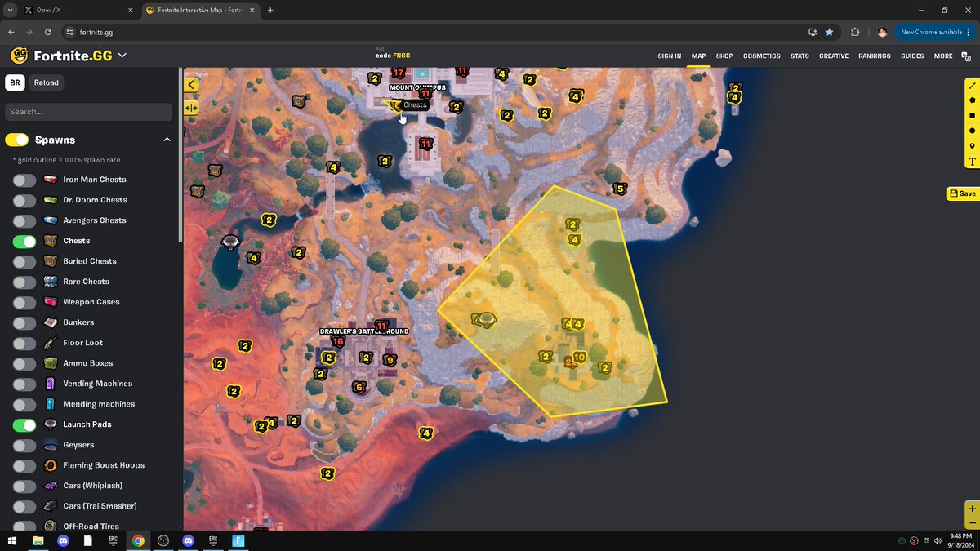Click the chest cluster marker labeled 16

coord(337,342)
